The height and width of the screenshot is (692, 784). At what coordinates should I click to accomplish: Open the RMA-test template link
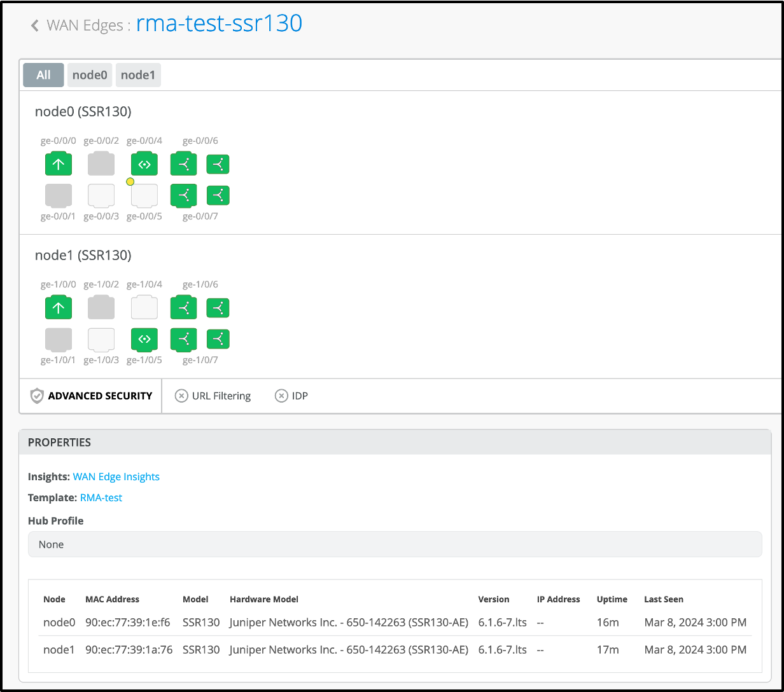pos(101,497)
